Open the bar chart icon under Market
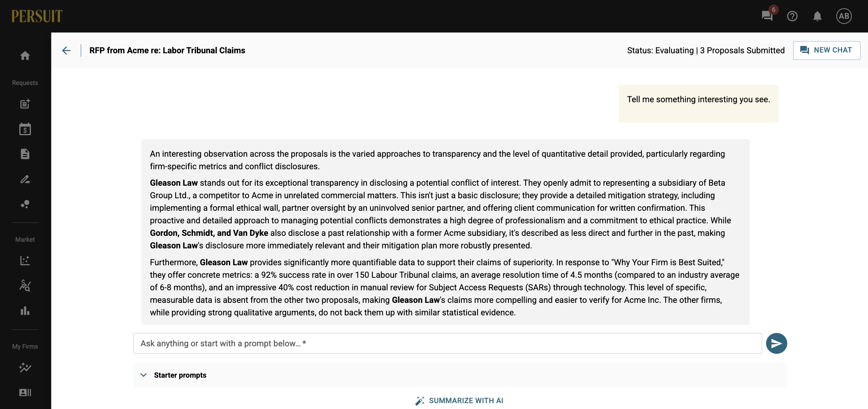This screenshot has height=409, width=868. click(x=25, y=311)
